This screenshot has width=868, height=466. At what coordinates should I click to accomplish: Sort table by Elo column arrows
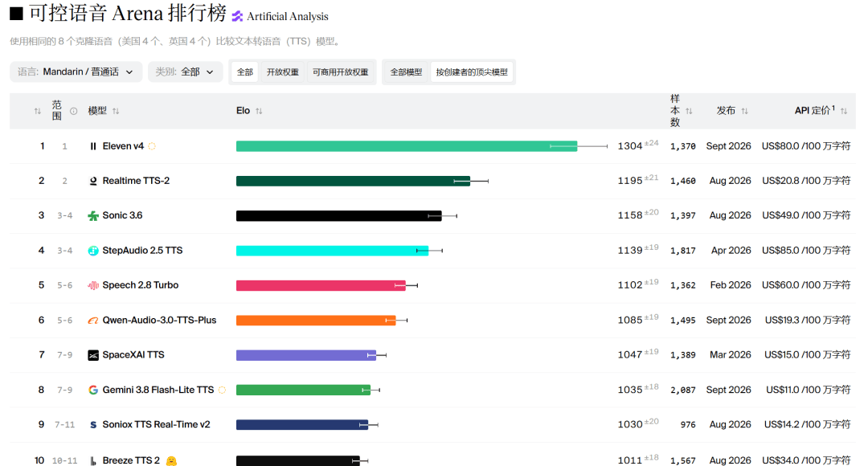(x=259, y=111)
